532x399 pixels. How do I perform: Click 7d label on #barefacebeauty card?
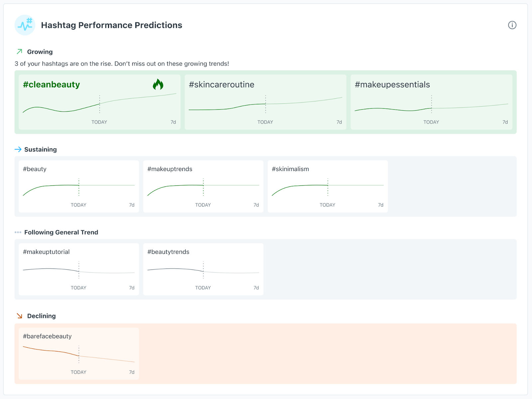click(x=132, y=372)
